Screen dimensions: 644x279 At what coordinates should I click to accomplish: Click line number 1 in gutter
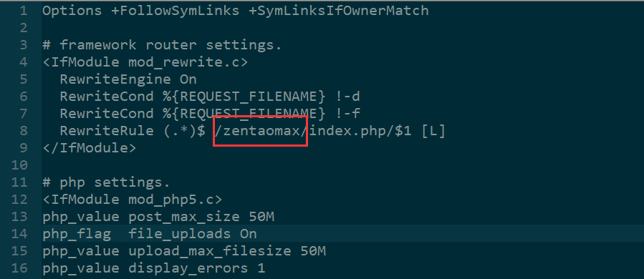(x=24, y=11)
